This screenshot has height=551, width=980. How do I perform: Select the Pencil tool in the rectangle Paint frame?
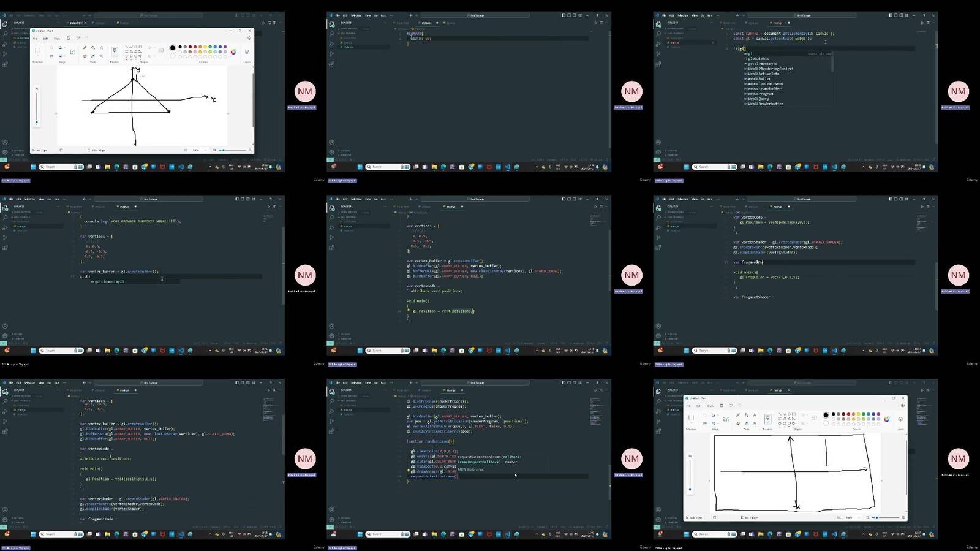coord(738,415)
